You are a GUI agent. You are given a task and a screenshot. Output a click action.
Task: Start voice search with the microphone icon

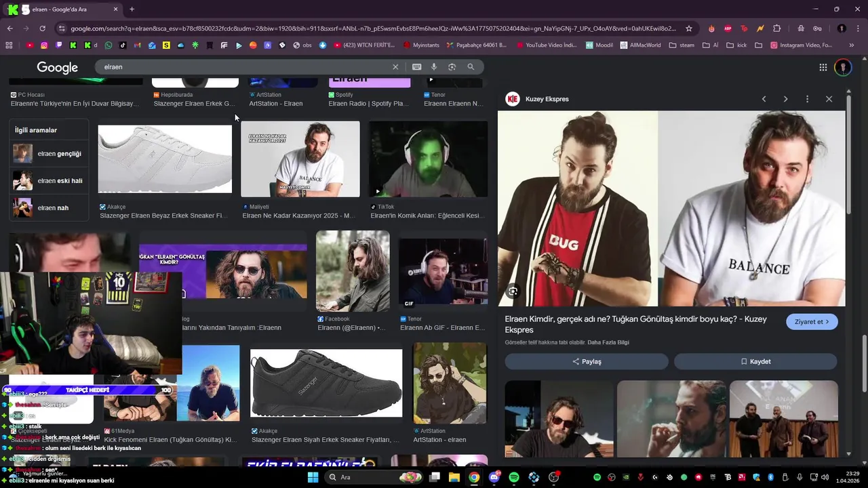point(434,67)
